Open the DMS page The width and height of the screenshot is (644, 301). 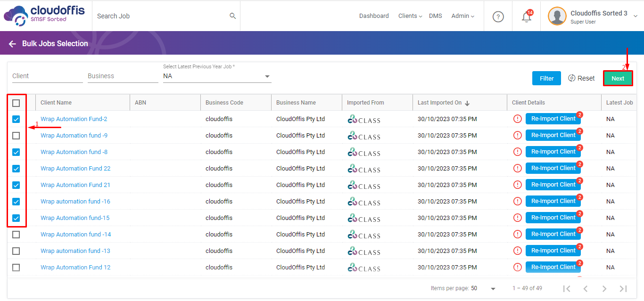pyautogui.click(x=436, y=16)
